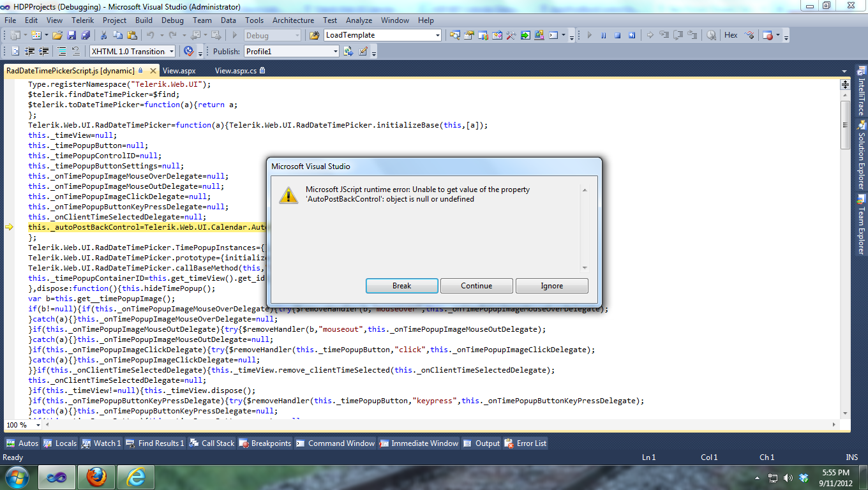Click the volume speaker tray icon
This screenshot has width=868, height=490.
tap(788, 478)
